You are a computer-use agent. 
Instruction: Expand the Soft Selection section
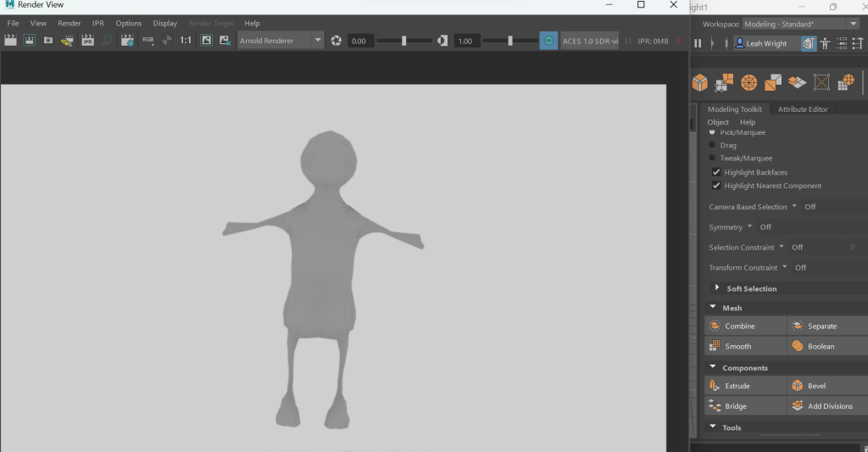[717, 287]
